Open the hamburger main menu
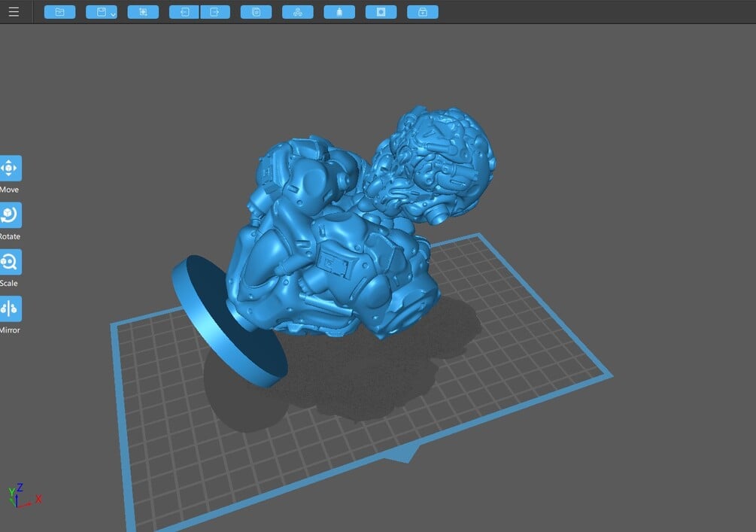 click(14, 11)
